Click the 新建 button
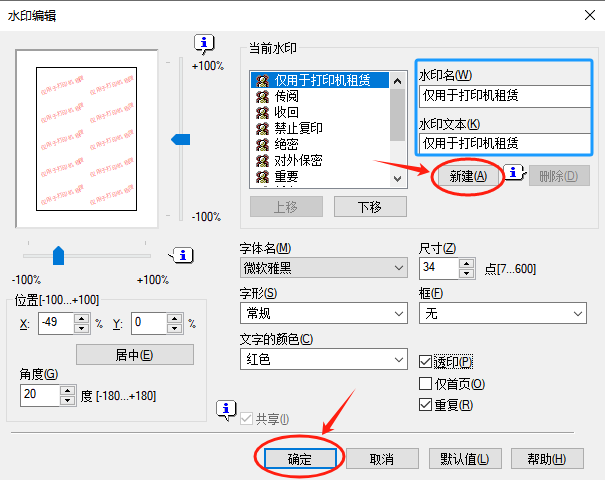Screen dimensions: 605x480 [467, 176]
